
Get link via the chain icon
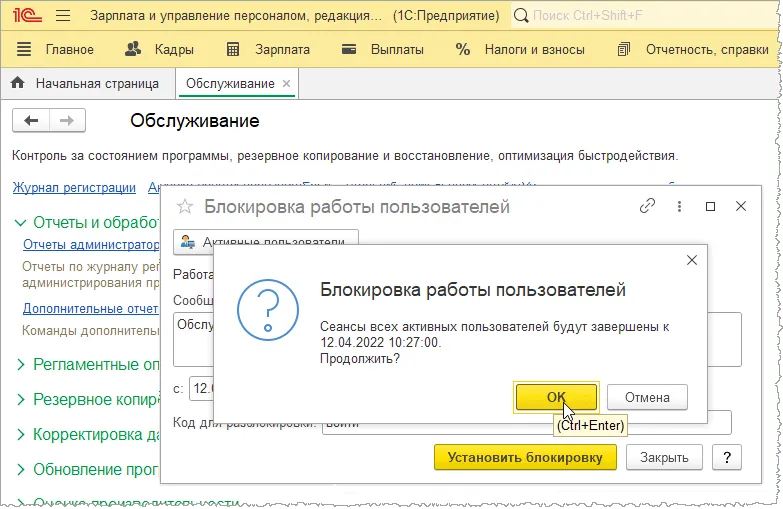coord(647,206)
